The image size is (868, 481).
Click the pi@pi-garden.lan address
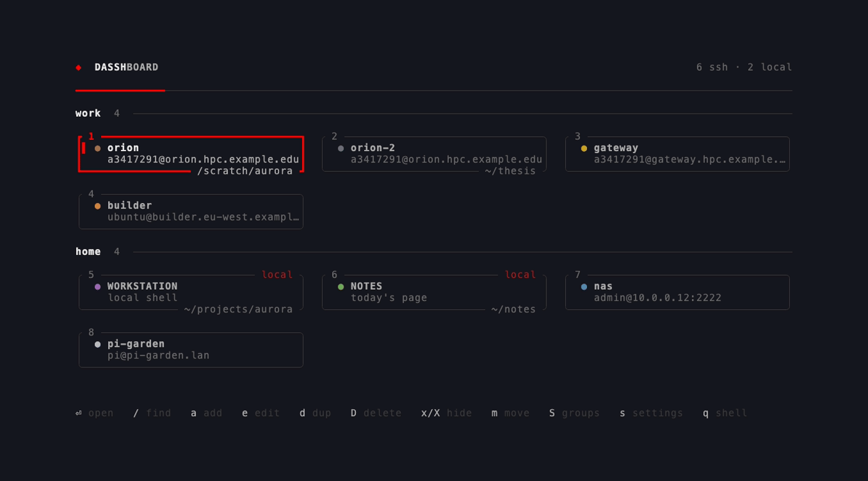pos(159,355)
